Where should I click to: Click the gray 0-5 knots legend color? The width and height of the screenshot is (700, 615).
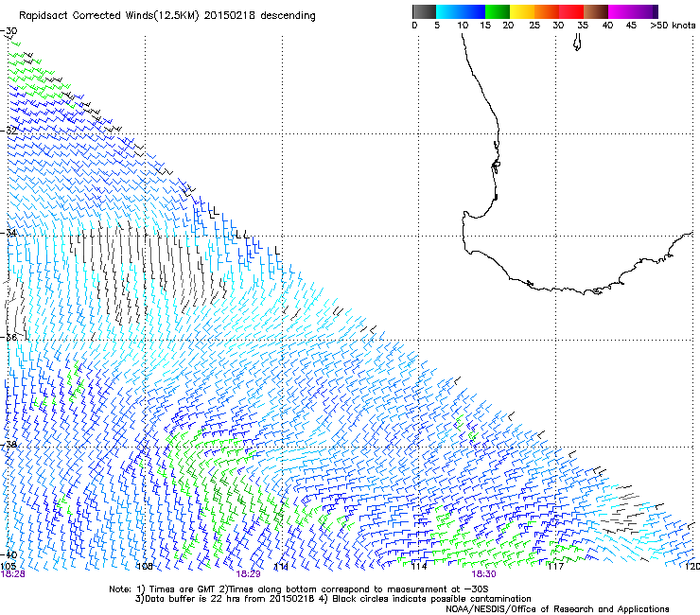pyautogui.click(x=424, y=11)
